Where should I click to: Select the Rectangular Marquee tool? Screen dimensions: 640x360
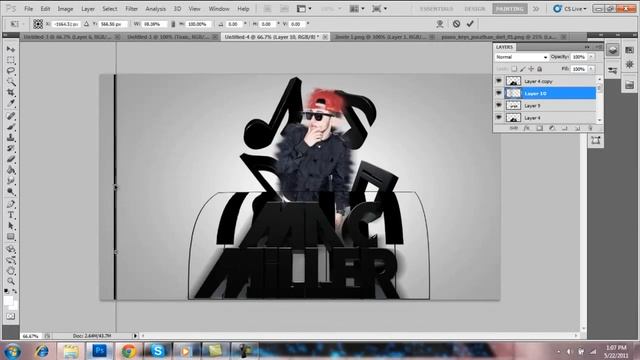[x=11, y=60]
